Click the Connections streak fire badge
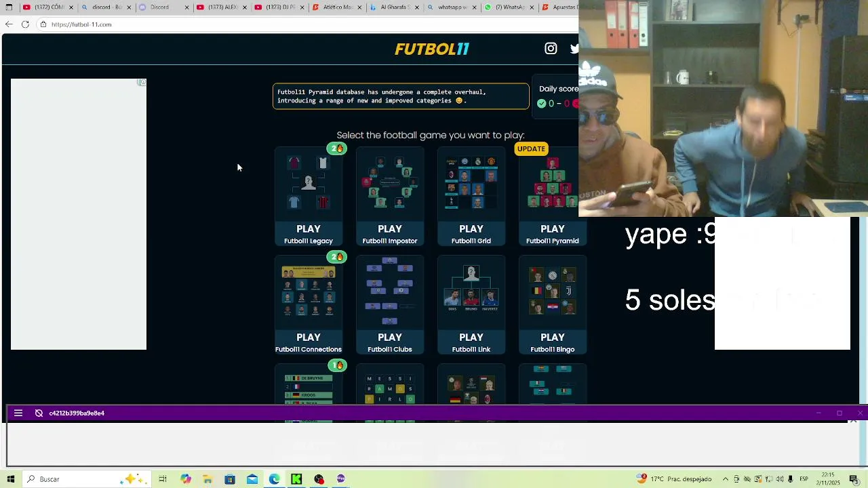Image resolution: width=868 pixels, height=488 pixels. (337, 257)
